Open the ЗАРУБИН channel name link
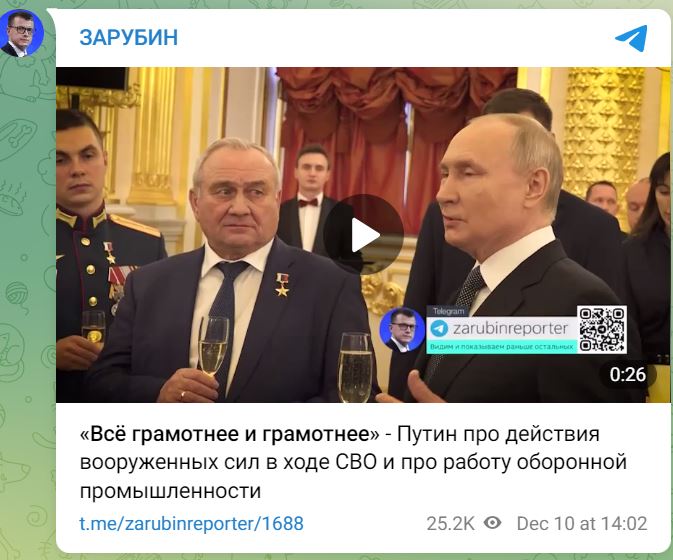673x560 pixels. click(129, 37)
